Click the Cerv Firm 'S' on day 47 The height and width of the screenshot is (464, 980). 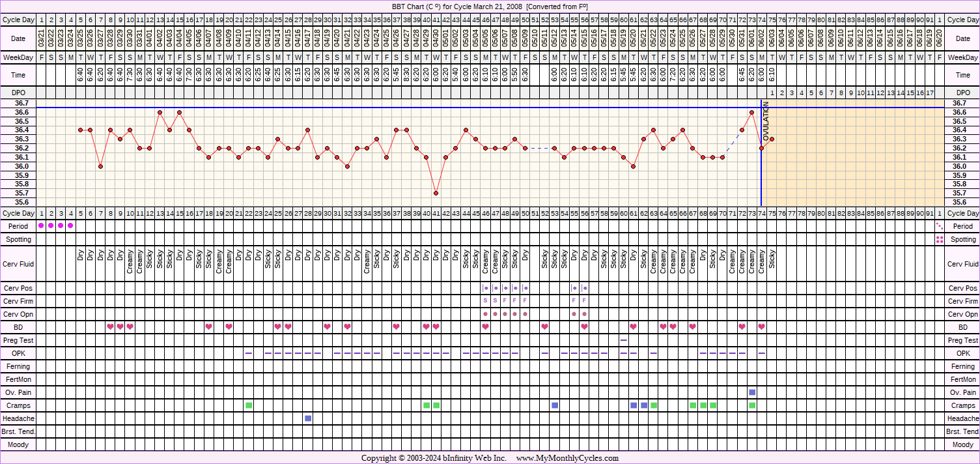pyautogui.click(x=496, y=300)
